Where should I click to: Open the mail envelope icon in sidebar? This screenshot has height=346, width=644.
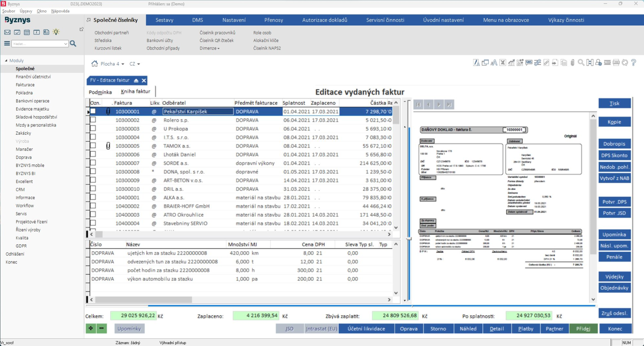[7, 32]
